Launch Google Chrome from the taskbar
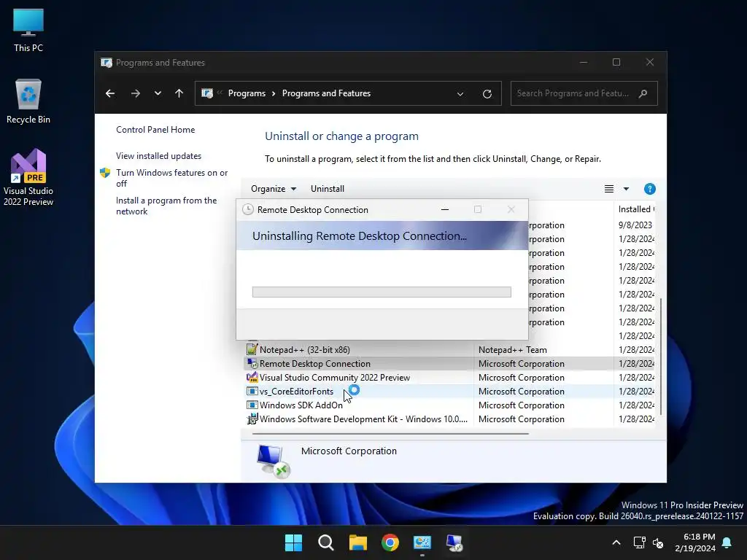 point(390,542)
